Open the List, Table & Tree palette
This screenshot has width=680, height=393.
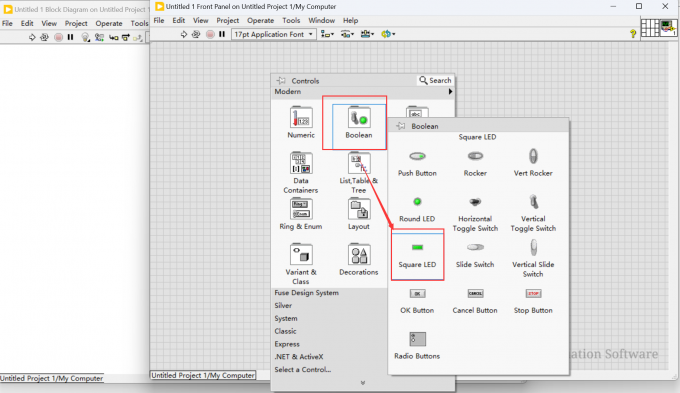(359, 173)
